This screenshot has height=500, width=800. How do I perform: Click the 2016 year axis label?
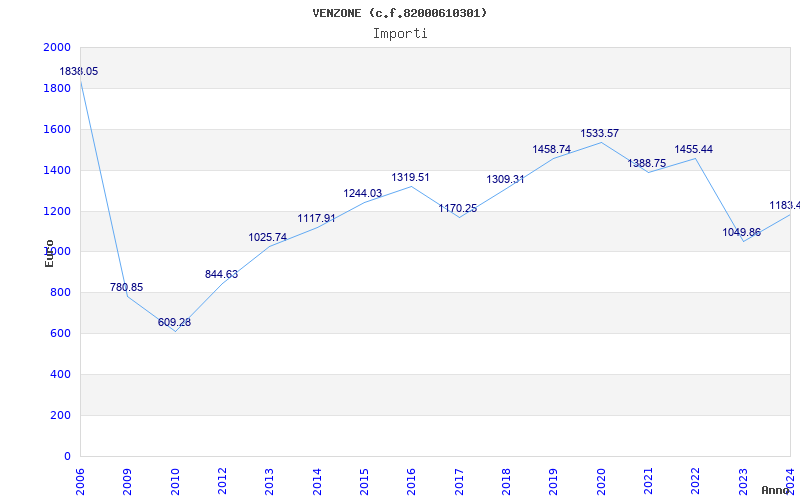412,481
